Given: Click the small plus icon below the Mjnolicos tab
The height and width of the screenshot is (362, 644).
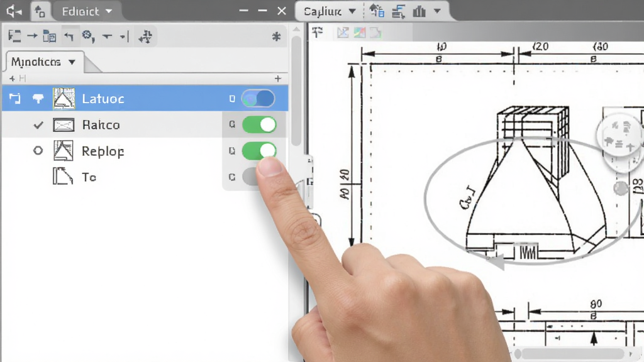Looking at the screenshot, I should click(12, 78).
